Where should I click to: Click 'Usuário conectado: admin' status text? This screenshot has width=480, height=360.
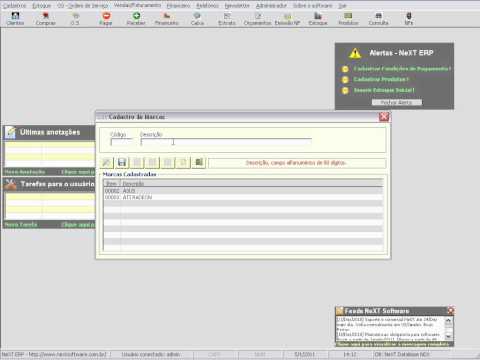151,354
